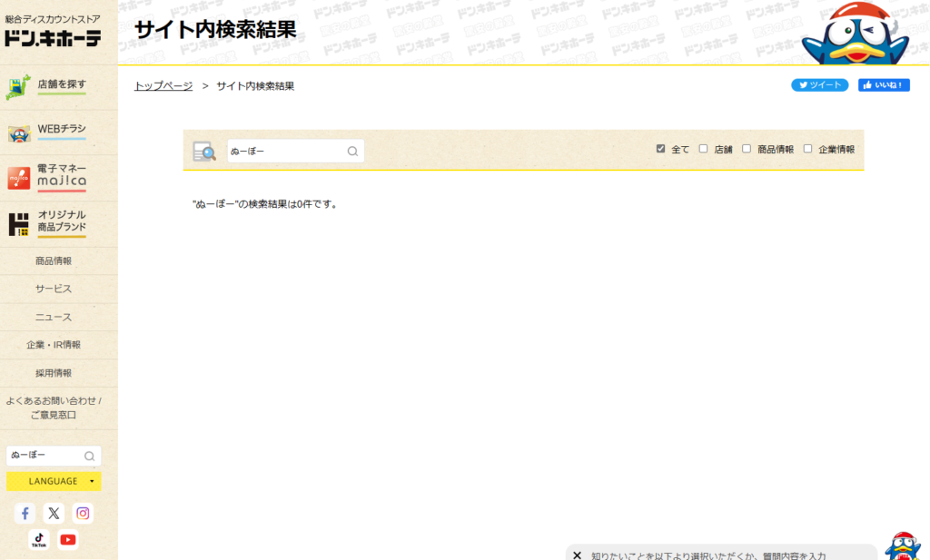The image size is (930, 560).
Task: Click WEBチラシ link text
Action: pos(62,129)
